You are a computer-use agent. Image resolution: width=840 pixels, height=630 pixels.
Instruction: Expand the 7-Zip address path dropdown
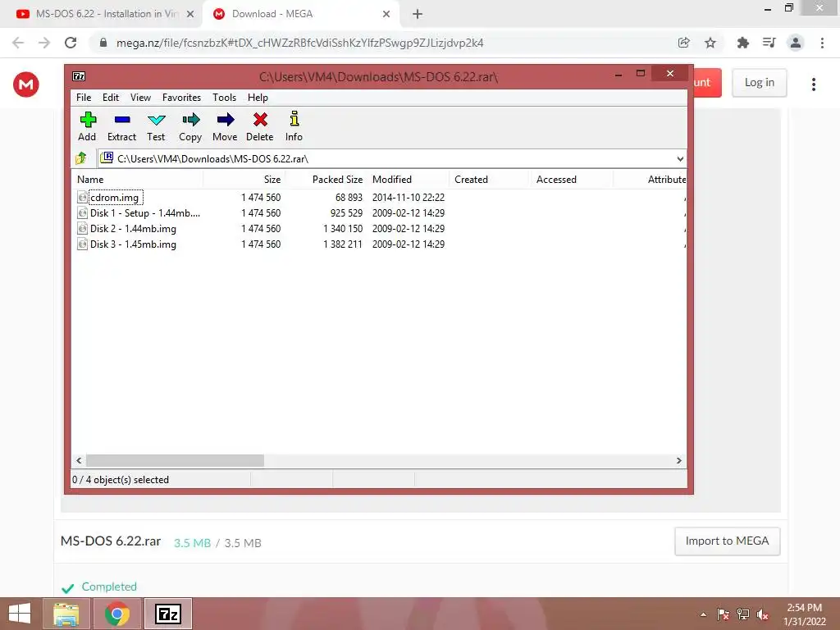click(x=680, y=158)
